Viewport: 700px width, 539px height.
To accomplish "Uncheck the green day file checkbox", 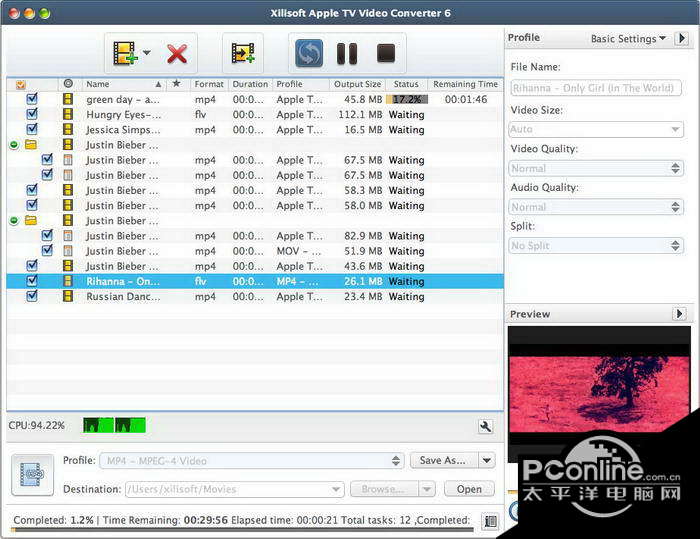I will coord(32,99).
